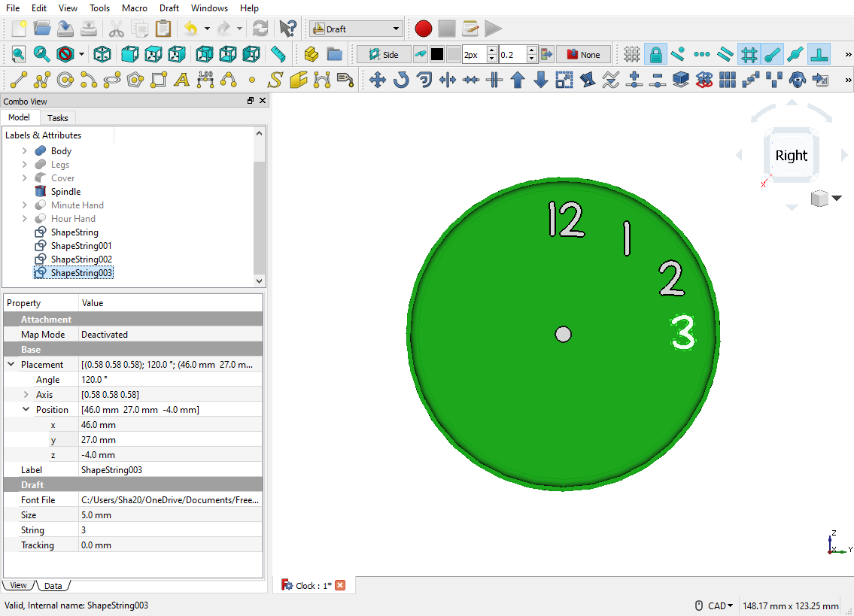Activate the Upgrade arrow tool
This screenshot has width=854, height=616.
pos(518,80)
